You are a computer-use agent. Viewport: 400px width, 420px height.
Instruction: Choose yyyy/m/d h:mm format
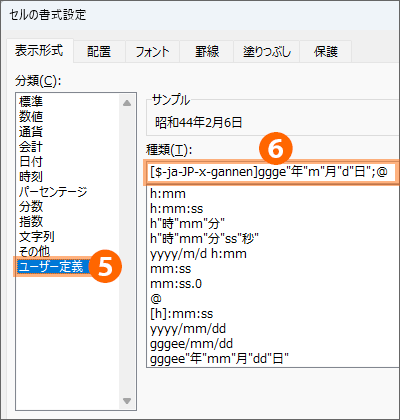[x=198, y=254]
